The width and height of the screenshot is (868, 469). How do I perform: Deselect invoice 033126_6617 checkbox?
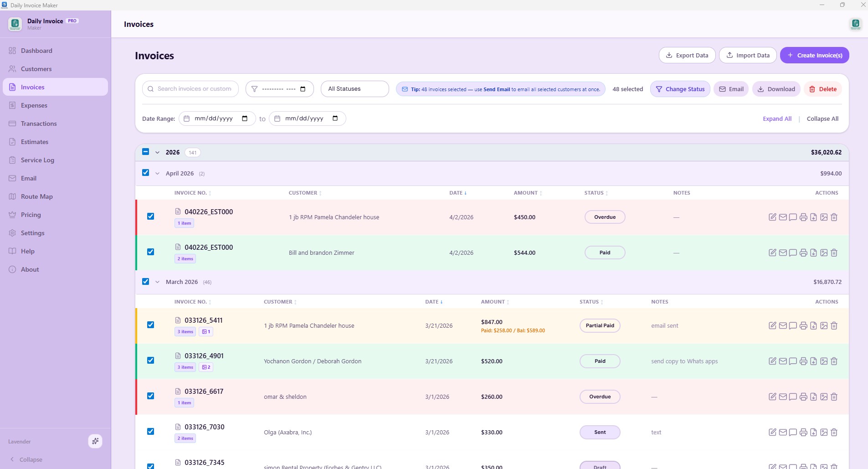coord(151,396)
